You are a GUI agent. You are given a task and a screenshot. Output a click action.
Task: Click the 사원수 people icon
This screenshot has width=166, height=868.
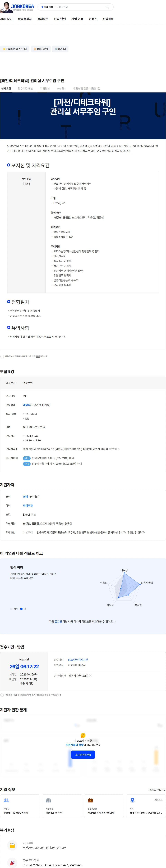(x=6, y=800)
